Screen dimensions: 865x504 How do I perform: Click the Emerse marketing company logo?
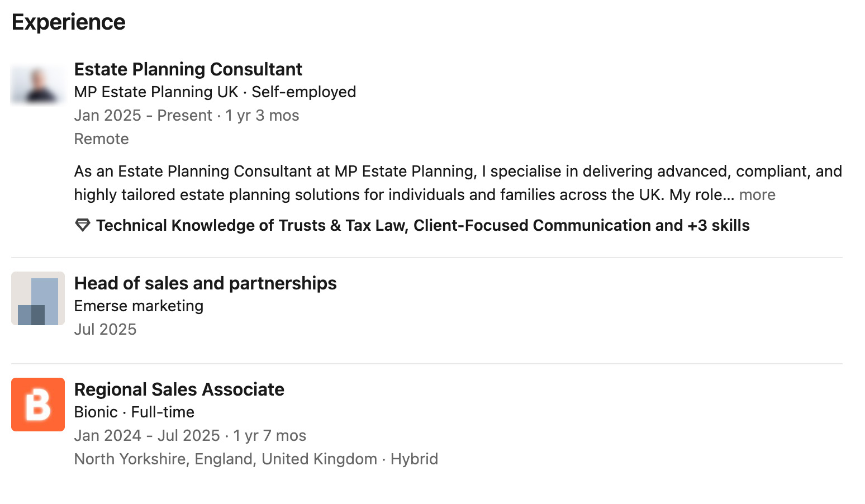click(x=37, y=298)
